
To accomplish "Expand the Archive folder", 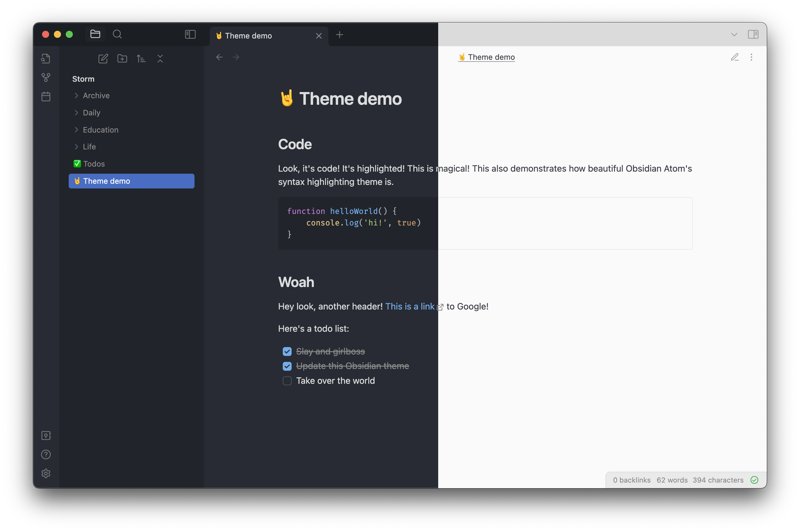I will tap(75, 95).
